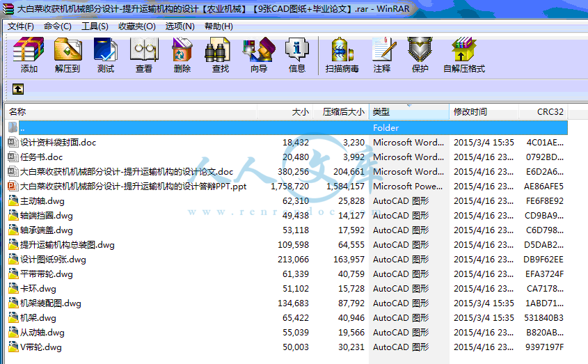
Task: Click the AutoCAD icon of 机架.dwg
Action: [x=13, y=318]
